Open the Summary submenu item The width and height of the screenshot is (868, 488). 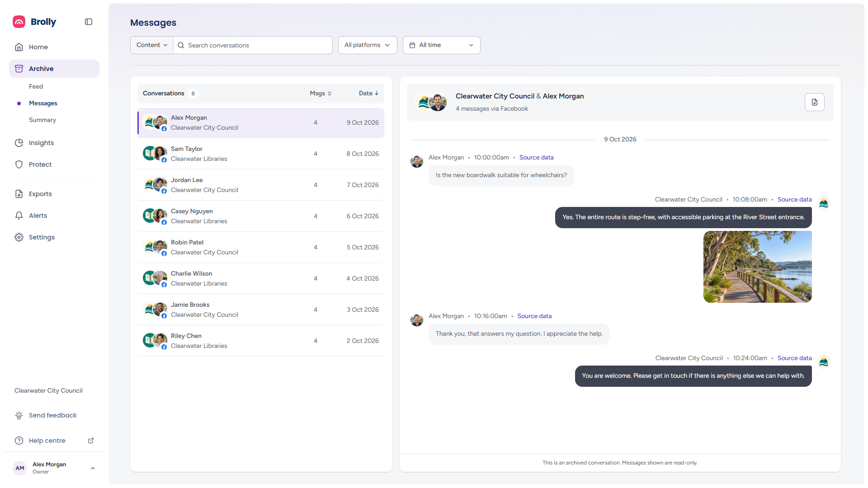pos(42,120)
